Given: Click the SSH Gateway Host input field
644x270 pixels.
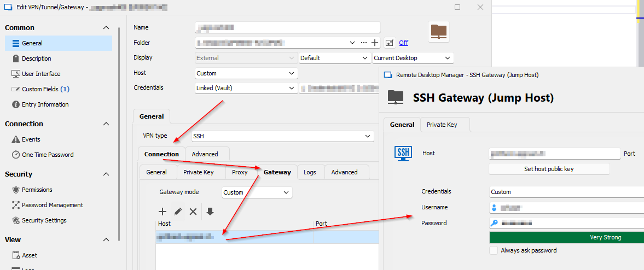Looking at the screenshot, I should click(554, 154).
